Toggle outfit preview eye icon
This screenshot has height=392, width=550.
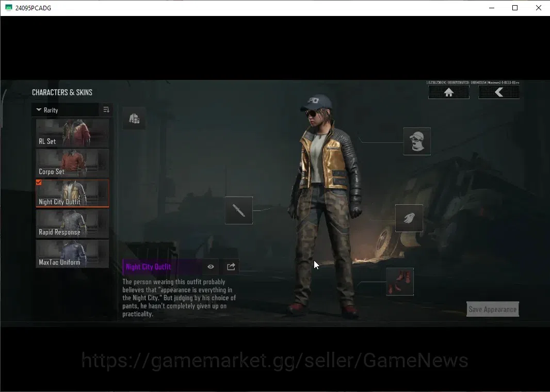coord(211,267)
